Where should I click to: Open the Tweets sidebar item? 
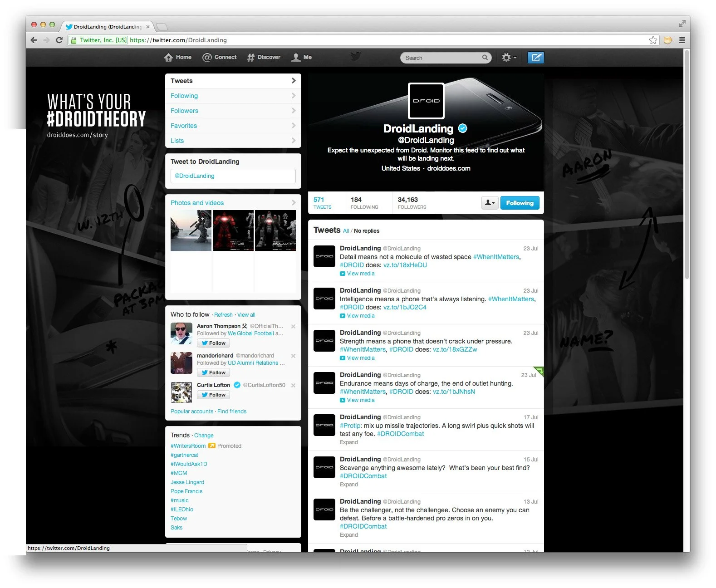[233, 81]
